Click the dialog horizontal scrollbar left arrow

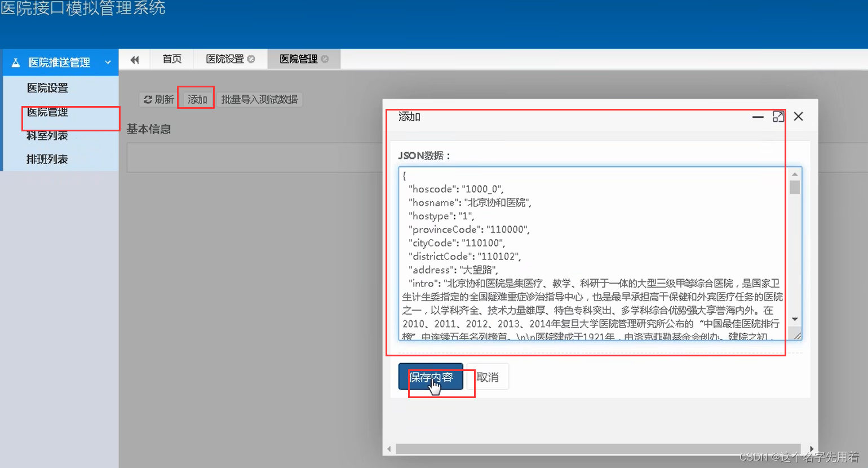pyautogui.click(x=389, y=449)
